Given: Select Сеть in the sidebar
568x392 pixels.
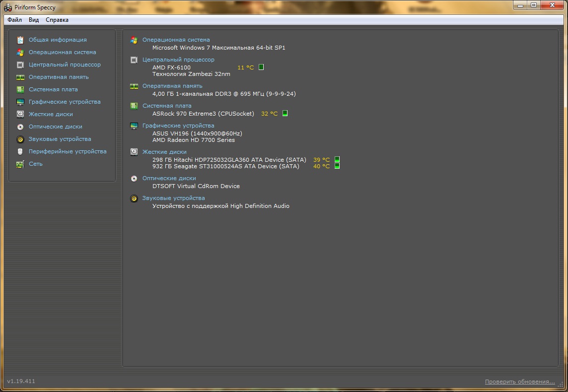Looking at the screenshot, I should 36,164.
